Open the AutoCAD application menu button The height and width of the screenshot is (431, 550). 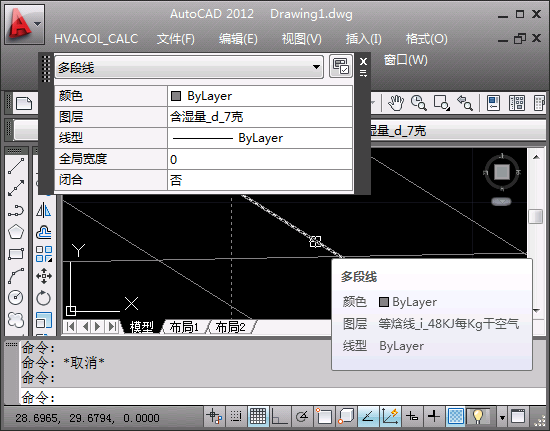[25, 25]
